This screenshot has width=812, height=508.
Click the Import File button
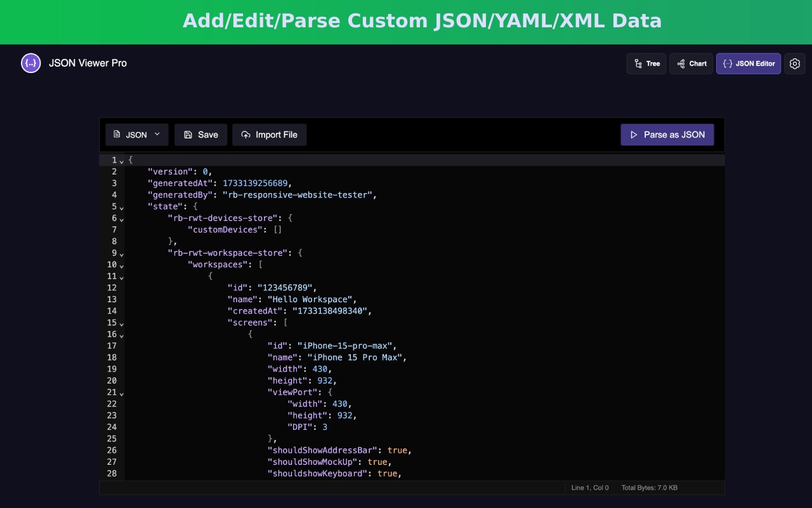[269, 135]
